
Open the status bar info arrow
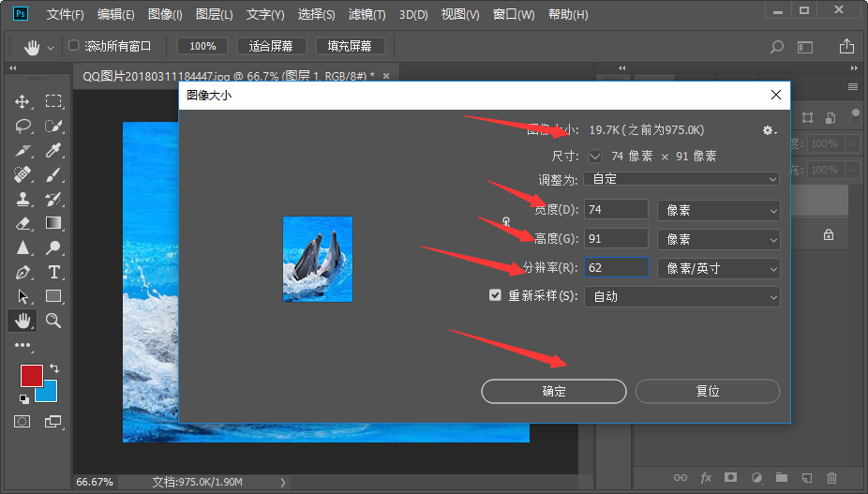pos(283,483)
